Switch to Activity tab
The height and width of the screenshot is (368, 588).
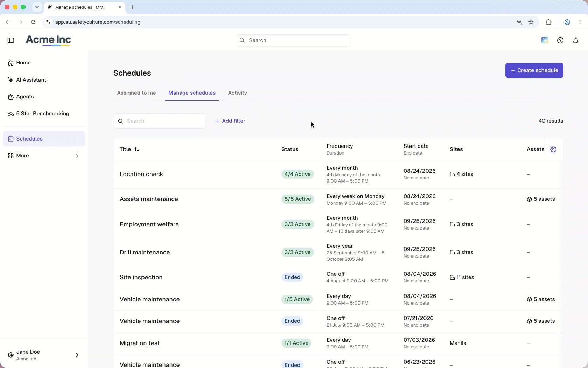238,93
